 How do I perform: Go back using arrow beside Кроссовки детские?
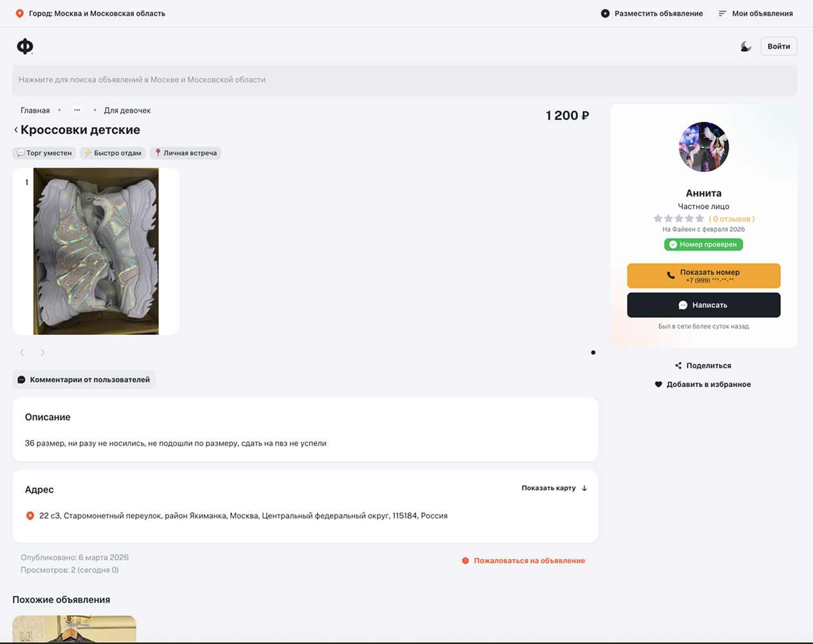pos(16,130)
